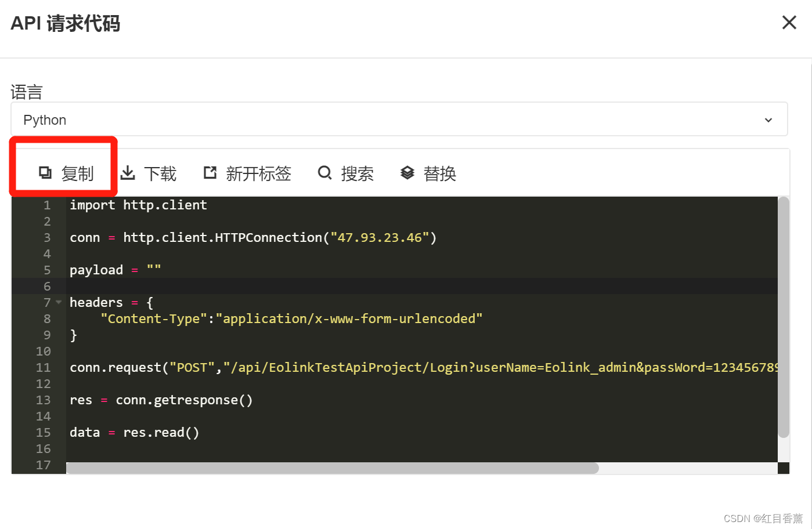Click the 'payload' variable text
The width and height of the screenshot is (812, 529).
click(x=96, y=270)
